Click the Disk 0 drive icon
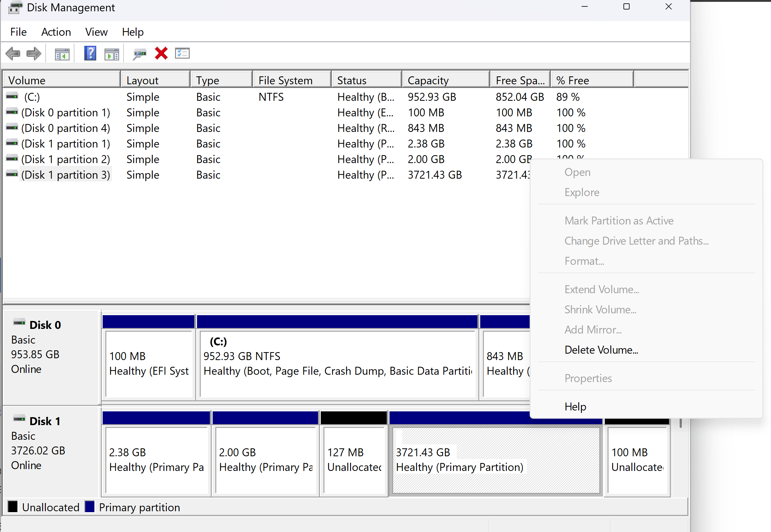This screenshot has width=771, height=532. pos(19,322)
